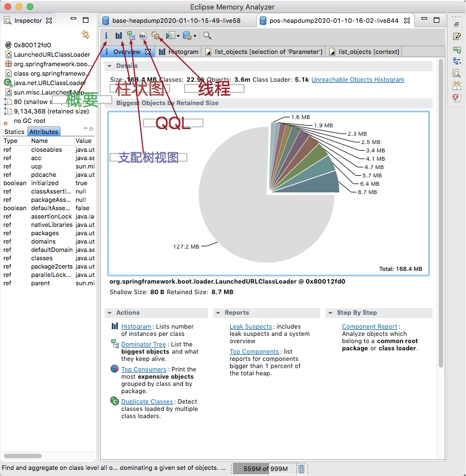The height and width of the screenshot is (476, 466).
Task: Open the Top Consumers link
Action: coord(144,369)
